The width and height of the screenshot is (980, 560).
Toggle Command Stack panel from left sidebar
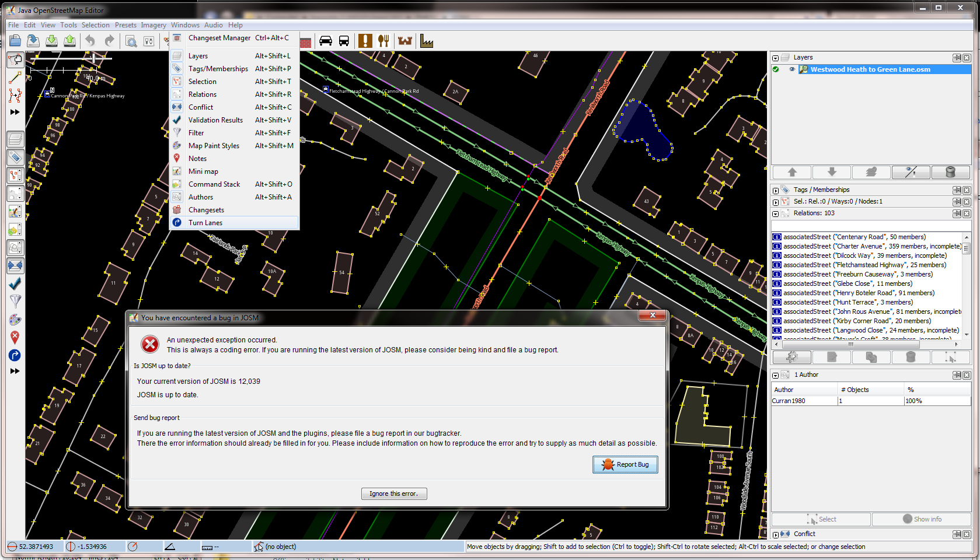[x=15, y=229]
